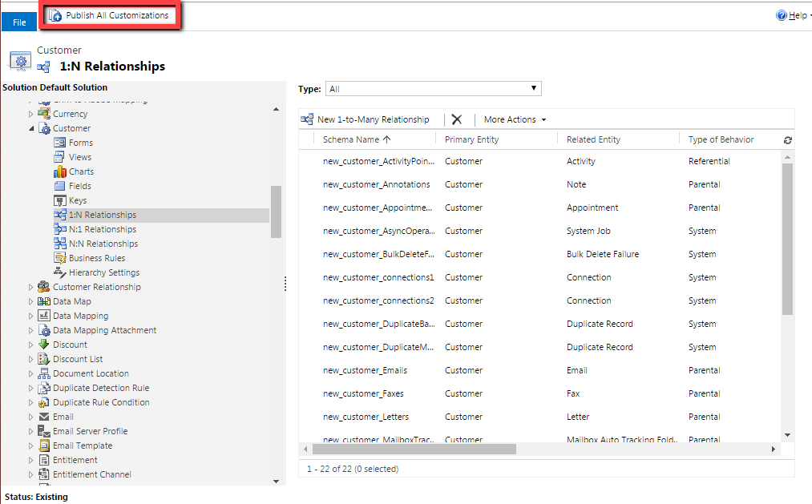Expand the Currency tree node
This screenshot has height=504, width=812.
[30, 113]
